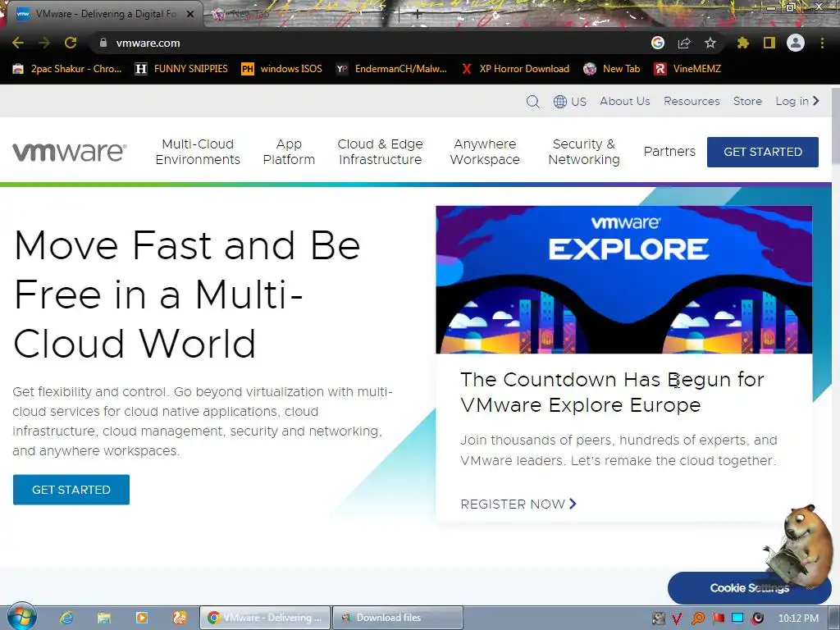Click GET STARTED below the hero paragraph

pos(71,490)
